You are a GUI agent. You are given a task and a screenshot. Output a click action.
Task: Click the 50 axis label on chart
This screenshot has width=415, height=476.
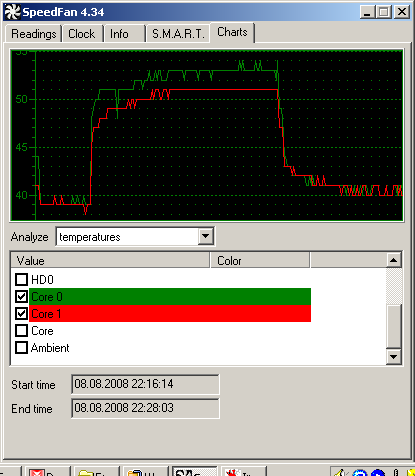click(x=22, y=99)
